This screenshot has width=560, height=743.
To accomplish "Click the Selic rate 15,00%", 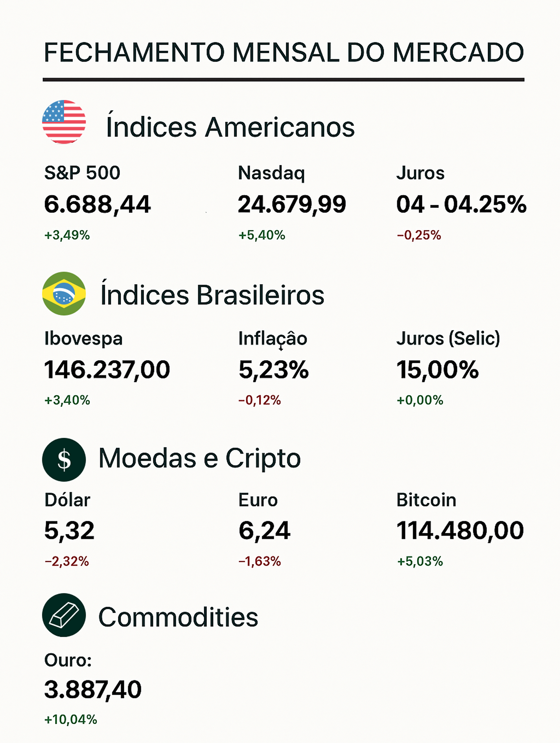I will pyautogui.click(x=437, y=369).
